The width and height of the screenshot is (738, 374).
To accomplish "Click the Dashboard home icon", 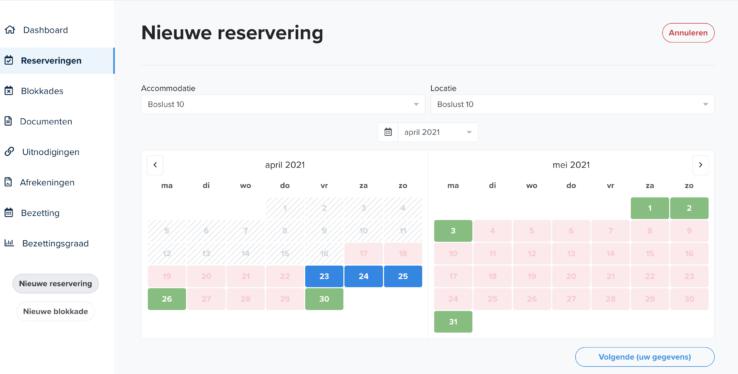I will [x=9, y=30].
